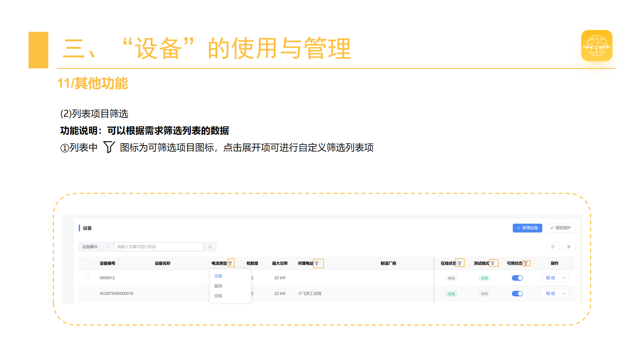Click the 离线 status tag
Image resolution: width=644 pixels, height=362 pixels.
(451, 278)
